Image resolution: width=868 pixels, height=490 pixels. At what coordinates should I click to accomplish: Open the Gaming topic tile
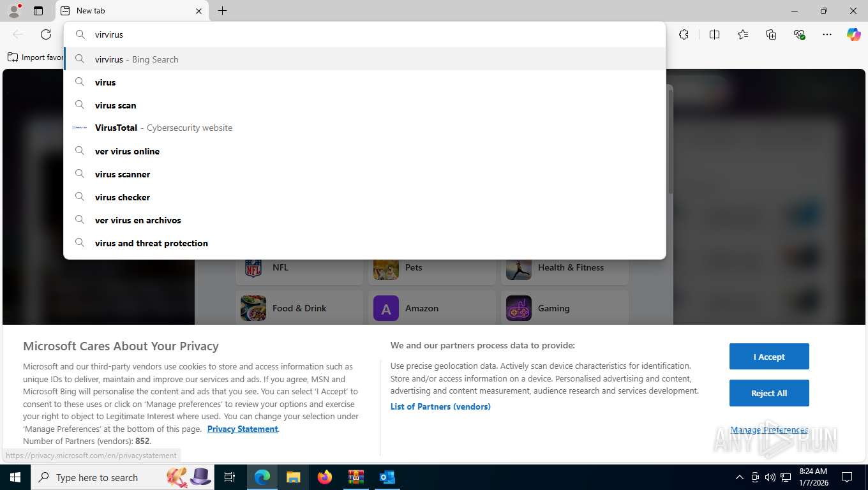point(565,308)
